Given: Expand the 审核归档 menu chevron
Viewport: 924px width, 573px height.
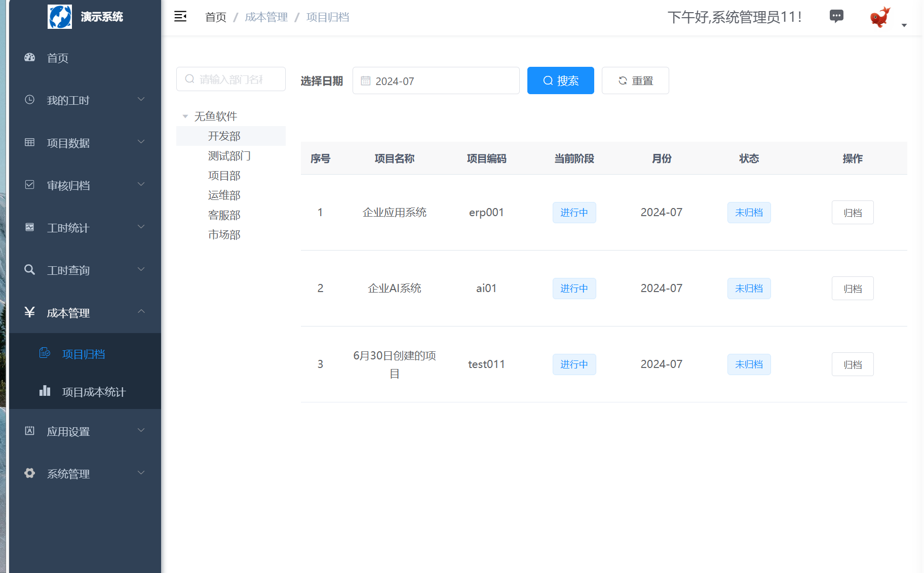Looking at the screenshot, I should coord(141,184).
